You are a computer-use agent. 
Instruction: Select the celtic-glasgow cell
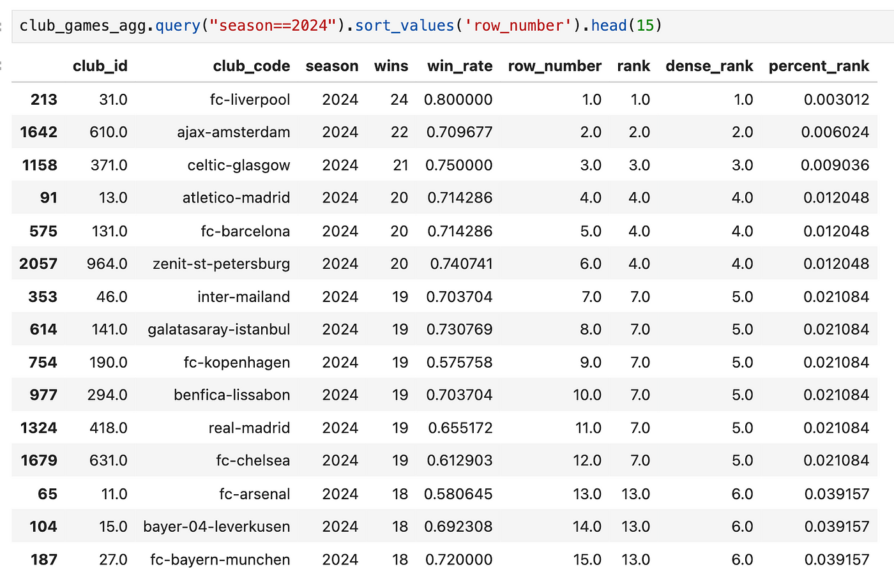[x=239, y=165]
